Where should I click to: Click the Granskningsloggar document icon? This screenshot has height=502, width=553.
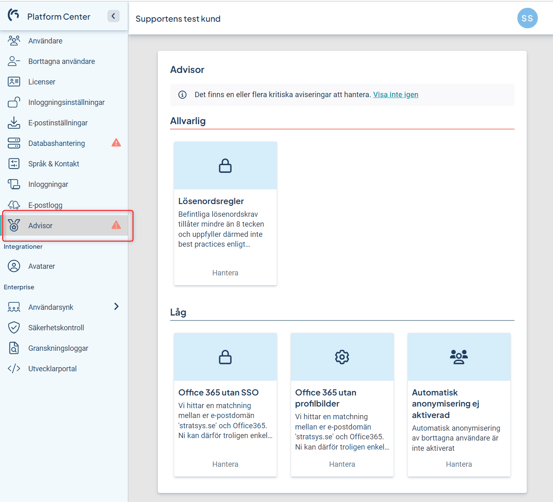[14, 348]
